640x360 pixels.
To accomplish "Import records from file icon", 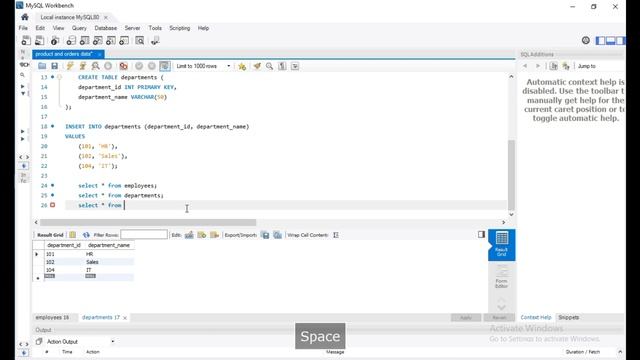I will (x=278, y=235).
